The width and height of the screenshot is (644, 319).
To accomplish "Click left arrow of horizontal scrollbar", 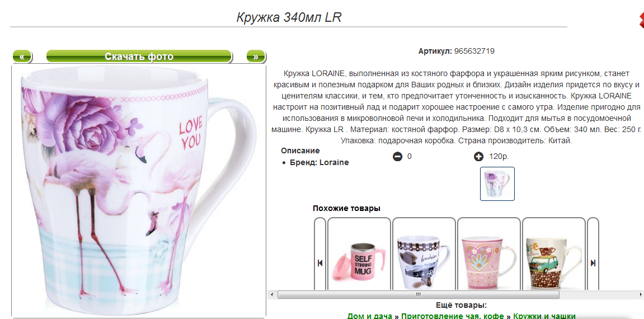I will click(271, 294).
